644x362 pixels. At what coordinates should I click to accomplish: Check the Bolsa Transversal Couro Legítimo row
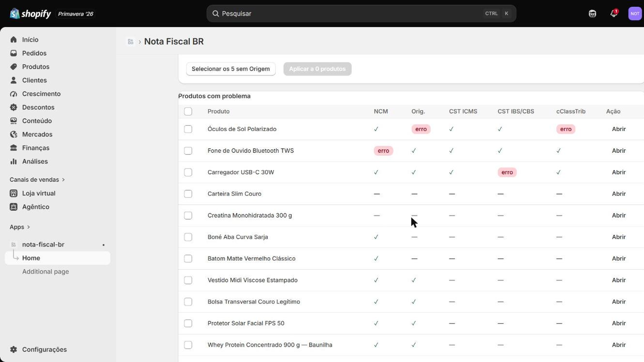pyautogui.click(x=188, y=302)
